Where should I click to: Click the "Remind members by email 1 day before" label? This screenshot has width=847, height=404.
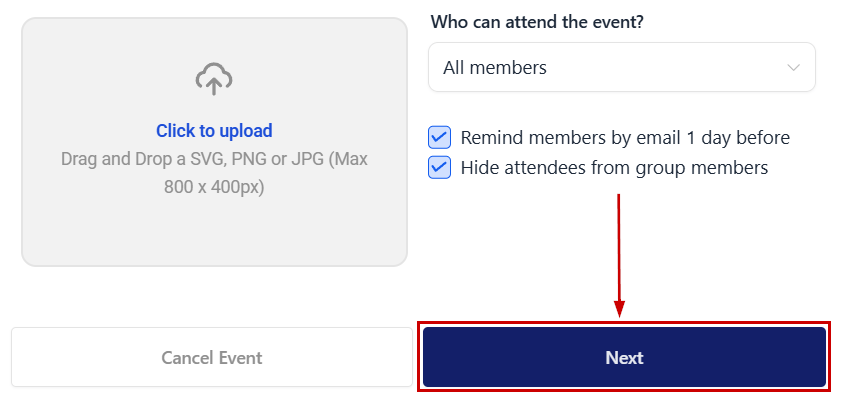tap(625, 138)
